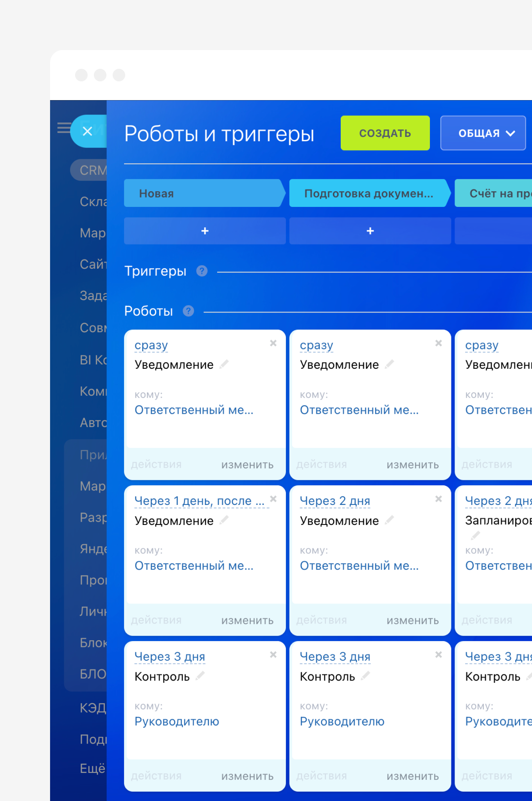Open действия menu of Через 2 дня Уведомление robot
Viewport: 532px width, 801px height.
[322, 620]
